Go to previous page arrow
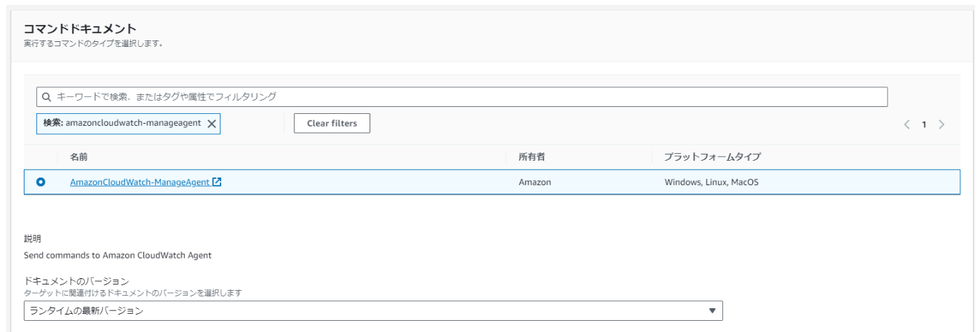 907,124
